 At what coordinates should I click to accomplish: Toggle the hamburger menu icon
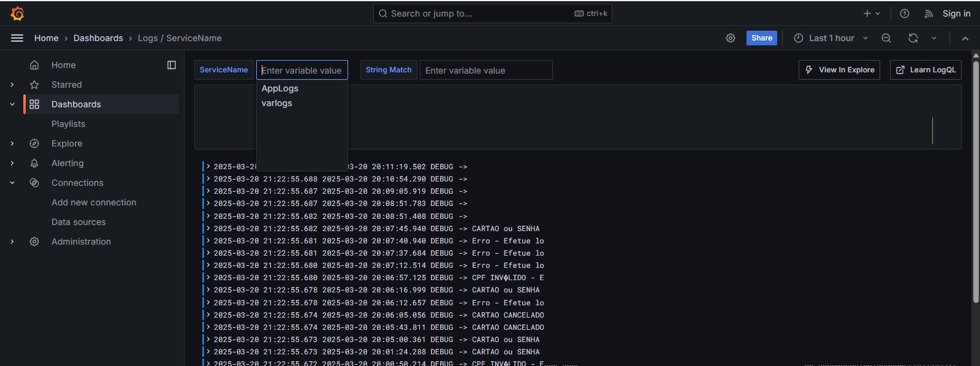tap(17, 38)
